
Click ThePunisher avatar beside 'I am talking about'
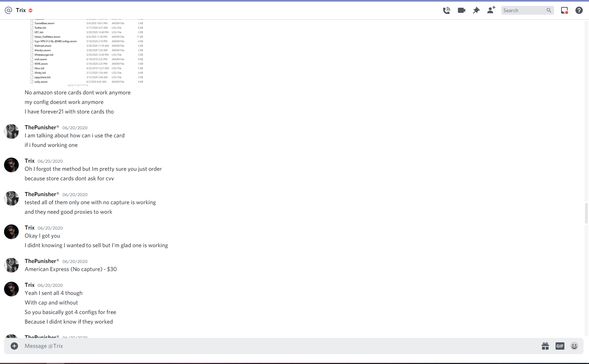point(11,131)
